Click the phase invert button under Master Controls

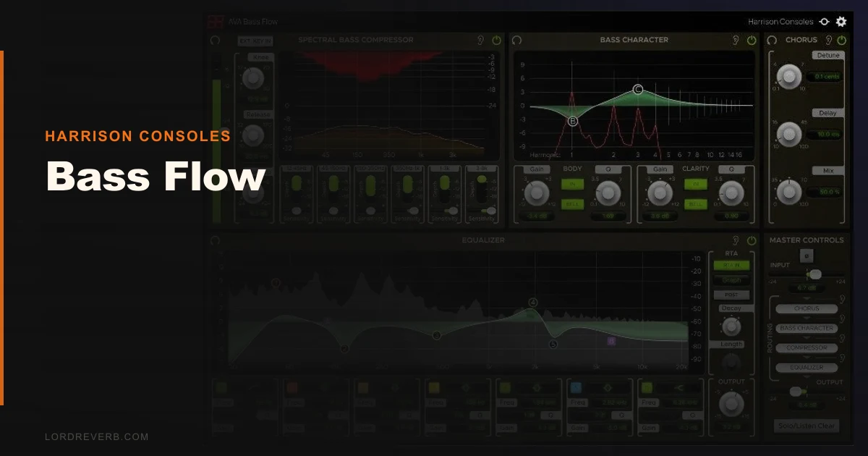[807, 256]
